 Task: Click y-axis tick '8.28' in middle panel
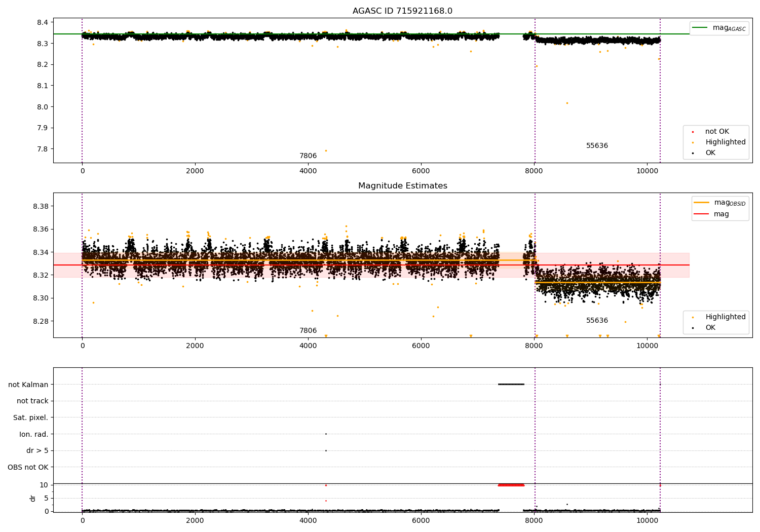(x=41, y=321)
